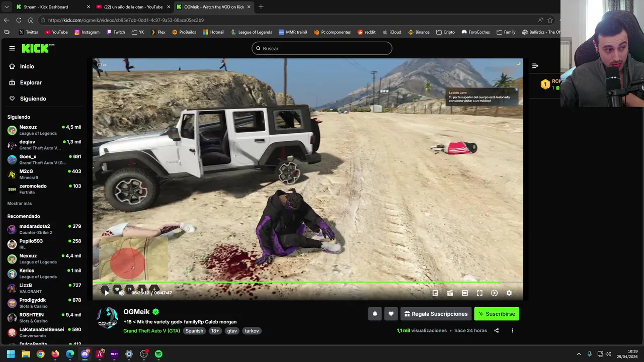Click the playback speed icon in player
Image resolution: width=644 pixels, height=362 pixels.
coord(494,293)
